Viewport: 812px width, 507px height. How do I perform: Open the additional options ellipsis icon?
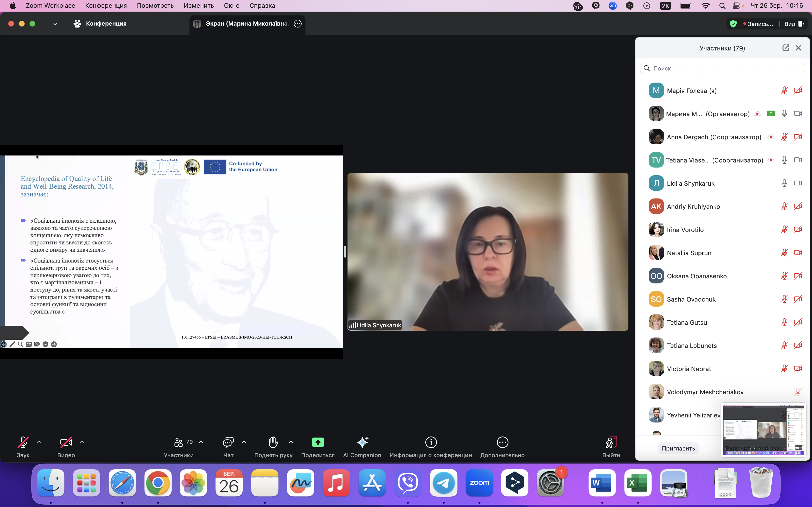pos(502,442)
